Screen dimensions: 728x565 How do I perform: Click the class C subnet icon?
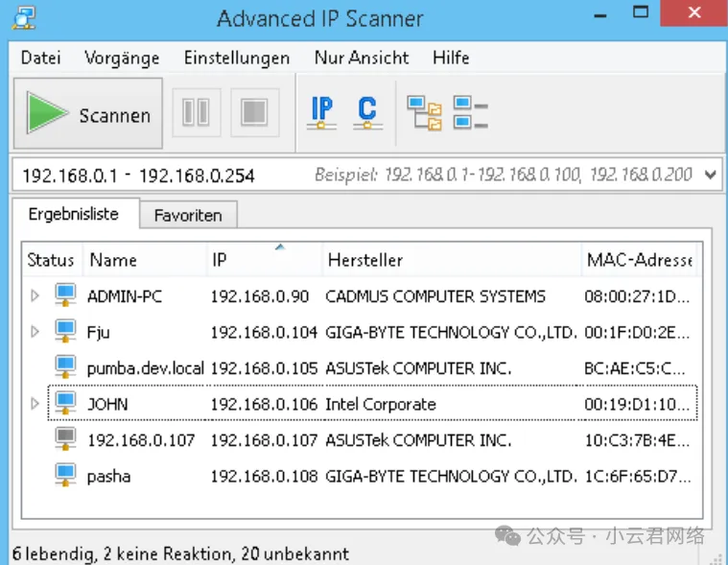366,113
